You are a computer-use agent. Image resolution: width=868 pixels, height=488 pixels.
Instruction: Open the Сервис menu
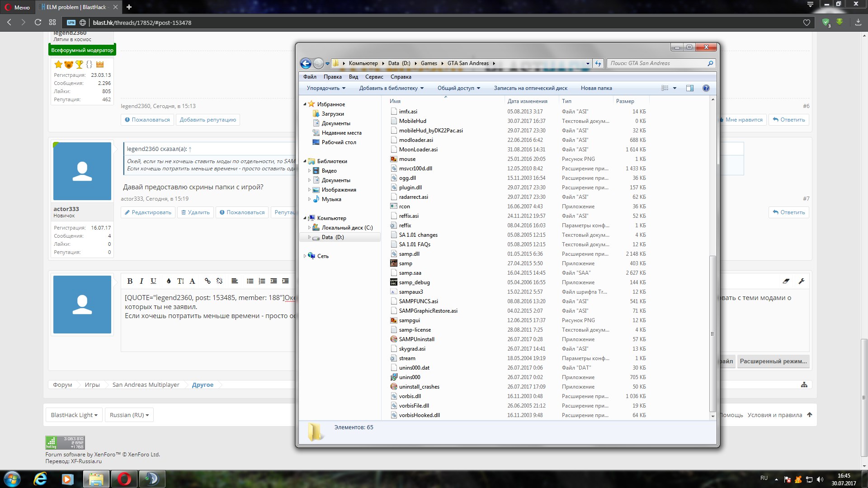coord(374,77)
